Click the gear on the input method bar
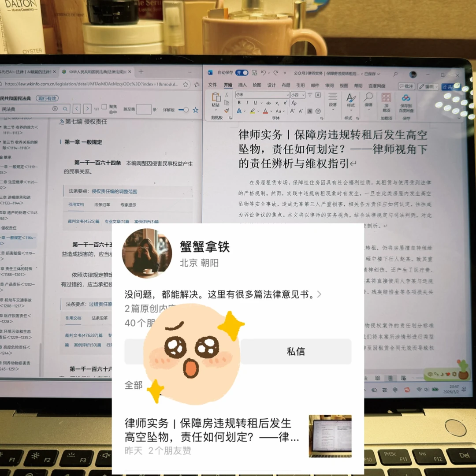Viewport: 476px width, 476px height. (454, 374)
